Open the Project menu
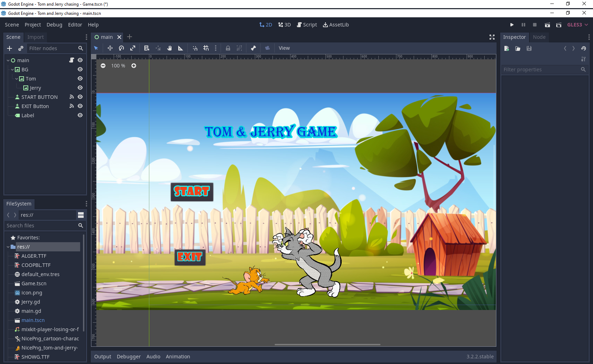This screenshot has width=593, height=364. click(32, 25)
